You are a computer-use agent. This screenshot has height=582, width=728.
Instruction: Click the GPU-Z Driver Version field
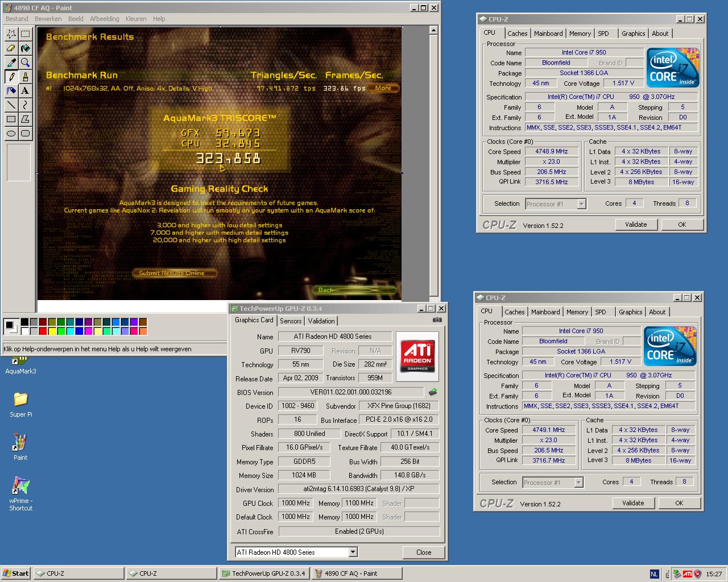(x=358, y=489)
